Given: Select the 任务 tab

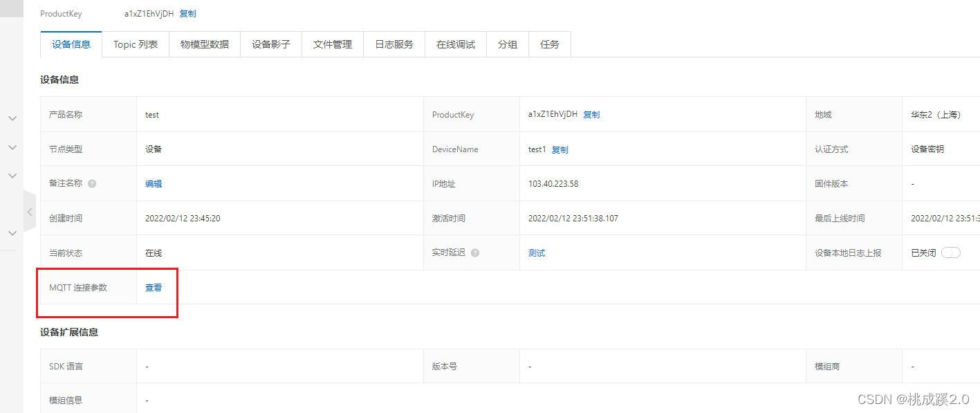Looking at the screenshot, I should pos(550,44).
